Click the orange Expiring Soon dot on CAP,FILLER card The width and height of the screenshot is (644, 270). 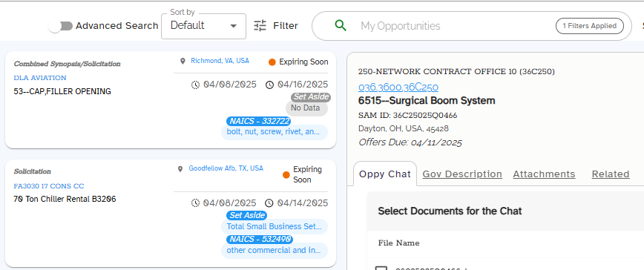[x=272, y=62]
